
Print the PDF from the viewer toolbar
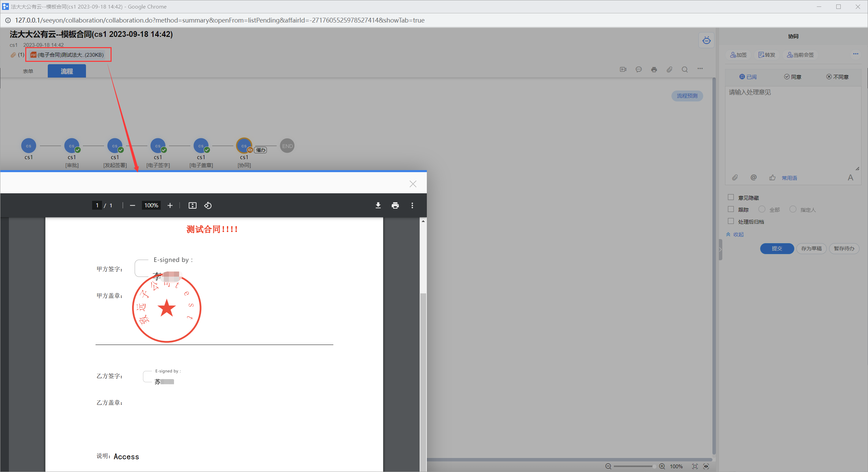395,205
